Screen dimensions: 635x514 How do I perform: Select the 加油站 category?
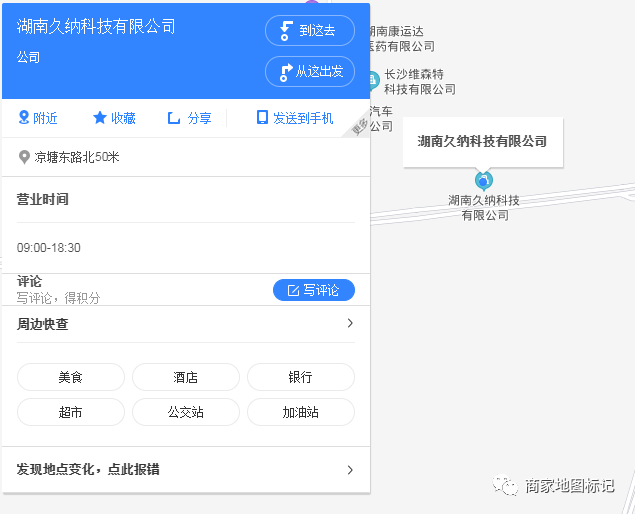[300, 412]
